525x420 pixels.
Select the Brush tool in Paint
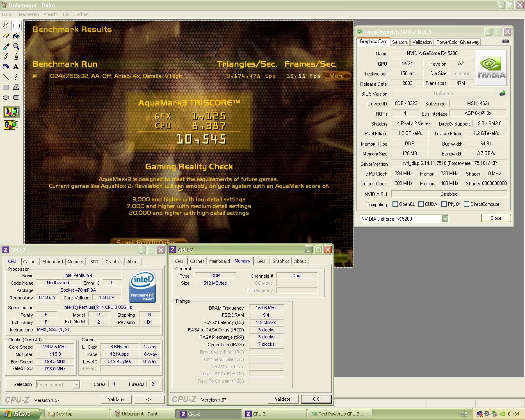16,56
